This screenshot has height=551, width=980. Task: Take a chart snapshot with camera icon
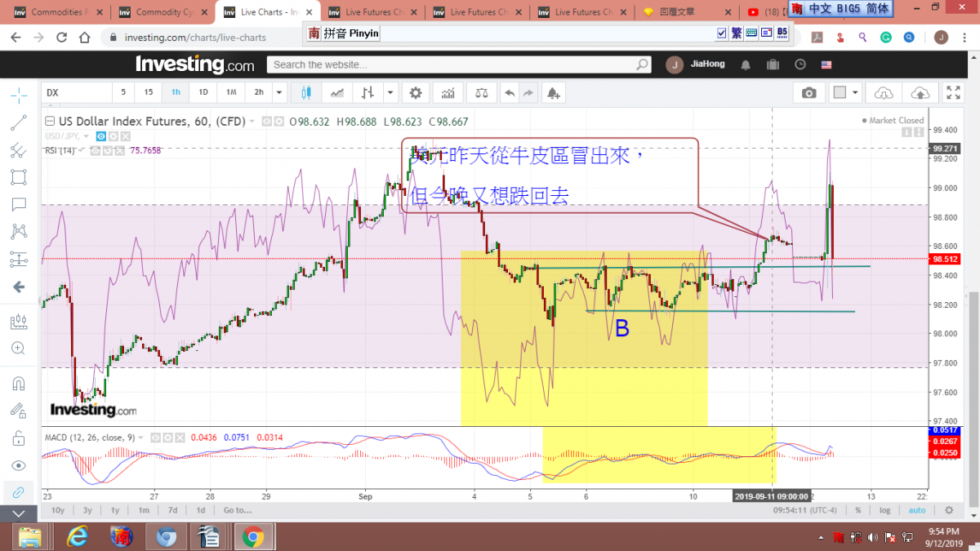tap(808, 93)
